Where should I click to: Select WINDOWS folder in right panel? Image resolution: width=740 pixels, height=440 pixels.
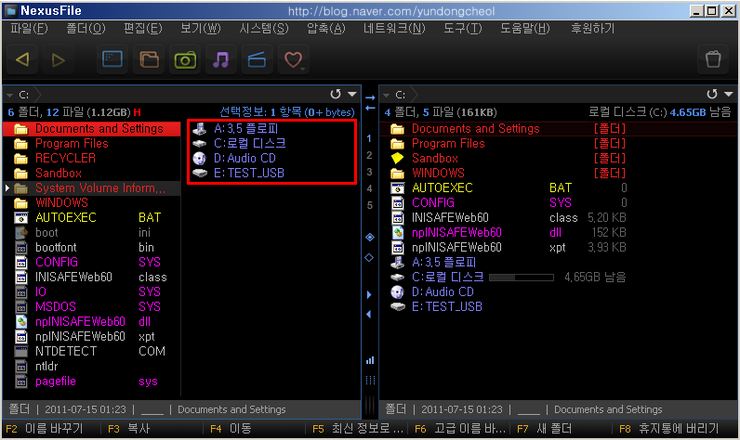438,173
